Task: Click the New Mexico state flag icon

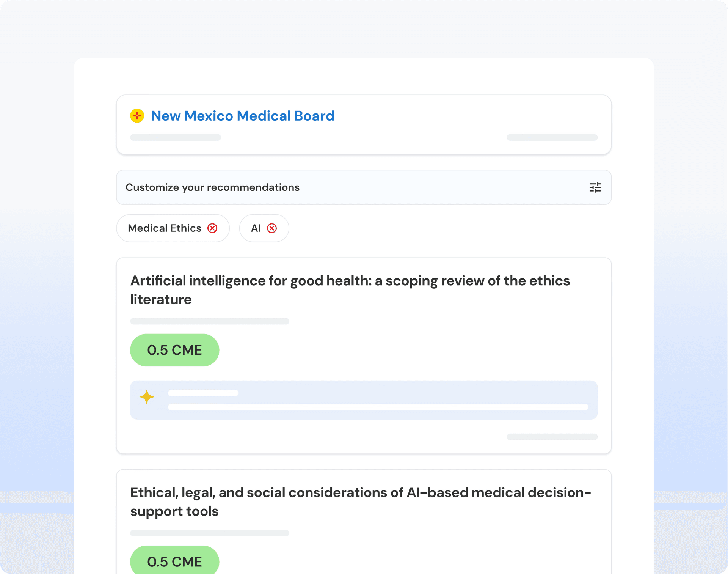Action: 137,116
